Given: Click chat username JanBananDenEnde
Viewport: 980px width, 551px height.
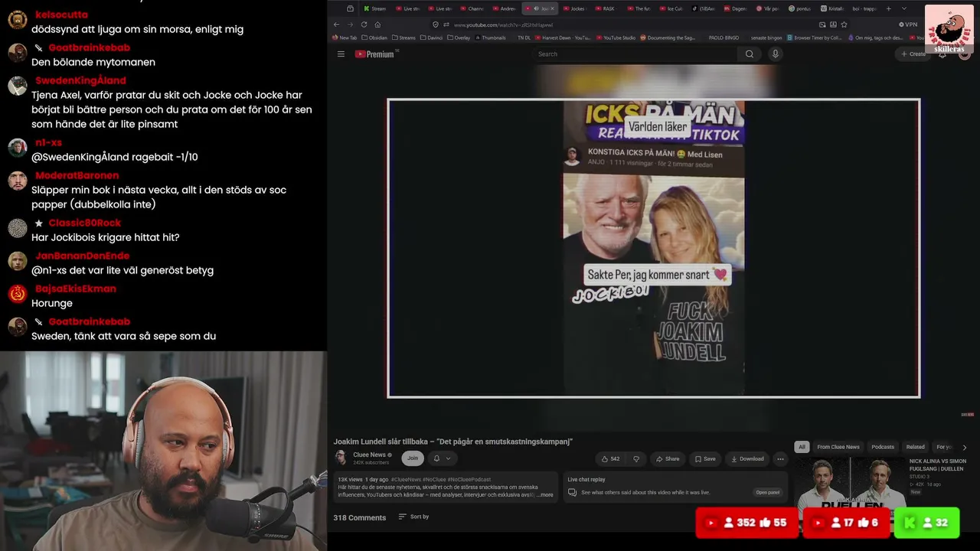Looking at the screenshot, I should pos(82,256).
